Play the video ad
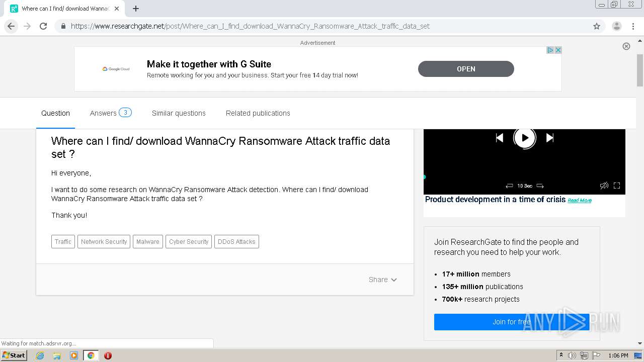Screen dimensions: 644x362 tap(525, 138)
